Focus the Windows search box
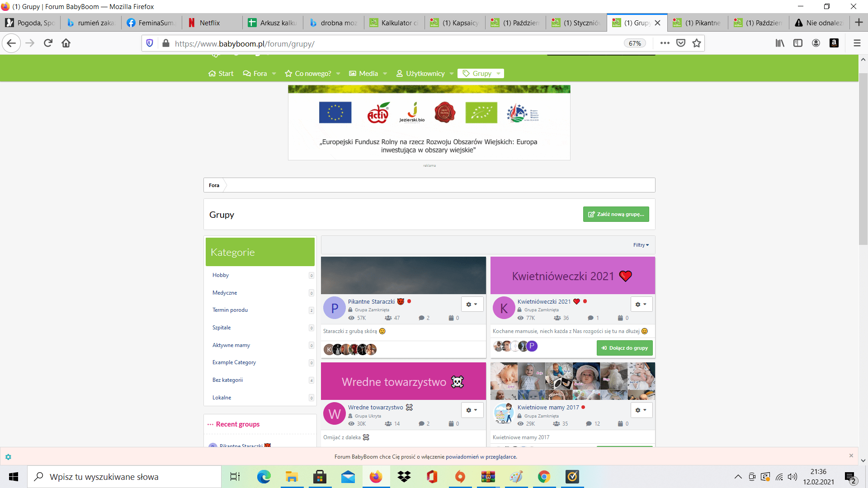Screen dimensions: 868x488 (124, 477)
